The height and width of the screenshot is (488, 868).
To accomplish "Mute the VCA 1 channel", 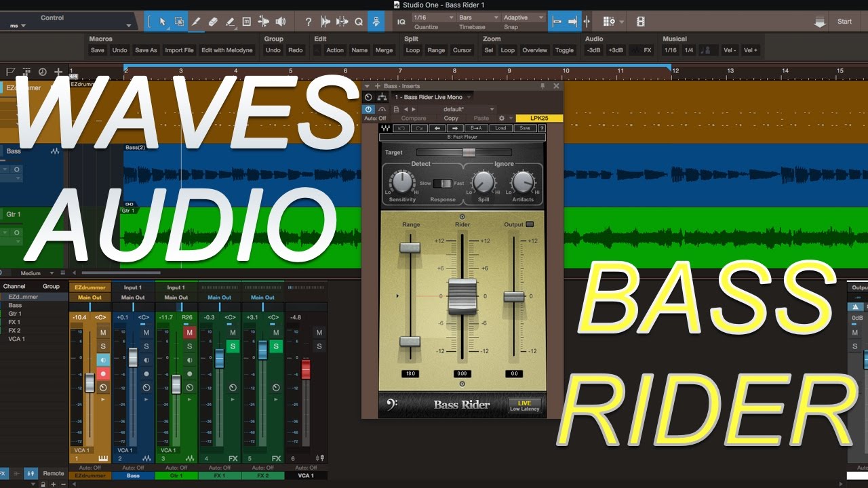I will [x=319, y=333].
